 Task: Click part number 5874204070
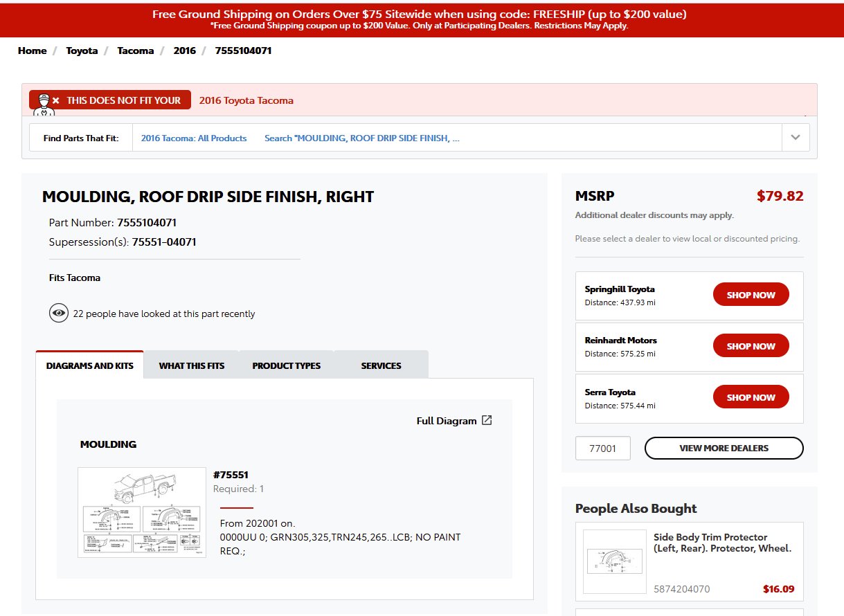pos(682,590)
